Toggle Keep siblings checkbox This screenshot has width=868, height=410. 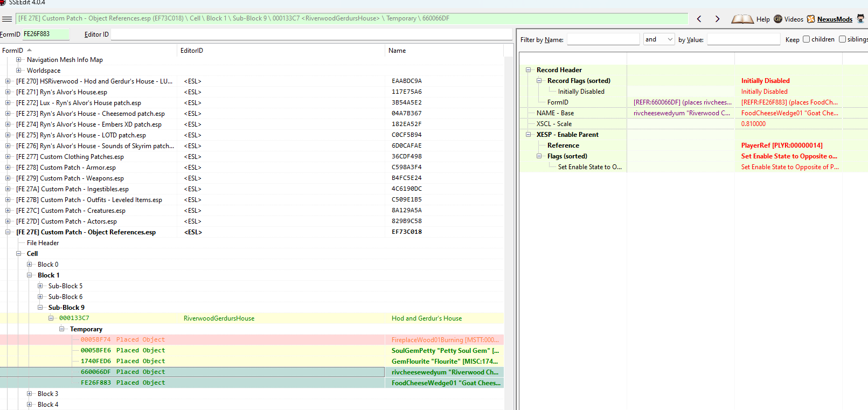point(842,39)
